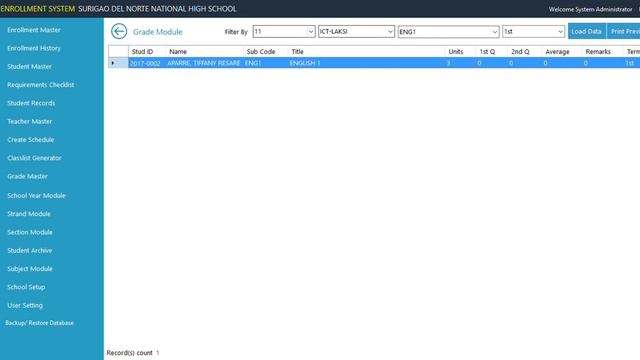Open Enrollment Master in the sidebar
This screenshot has height=360, width=640.
34,30
